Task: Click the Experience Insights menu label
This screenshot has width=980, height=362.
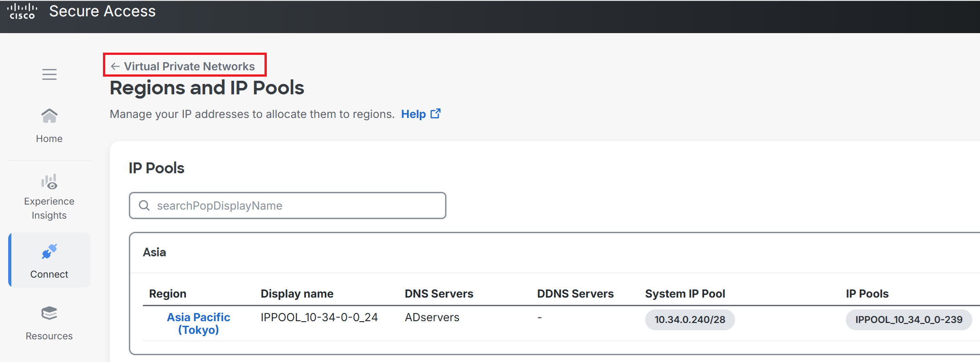Action: [49, 208]
